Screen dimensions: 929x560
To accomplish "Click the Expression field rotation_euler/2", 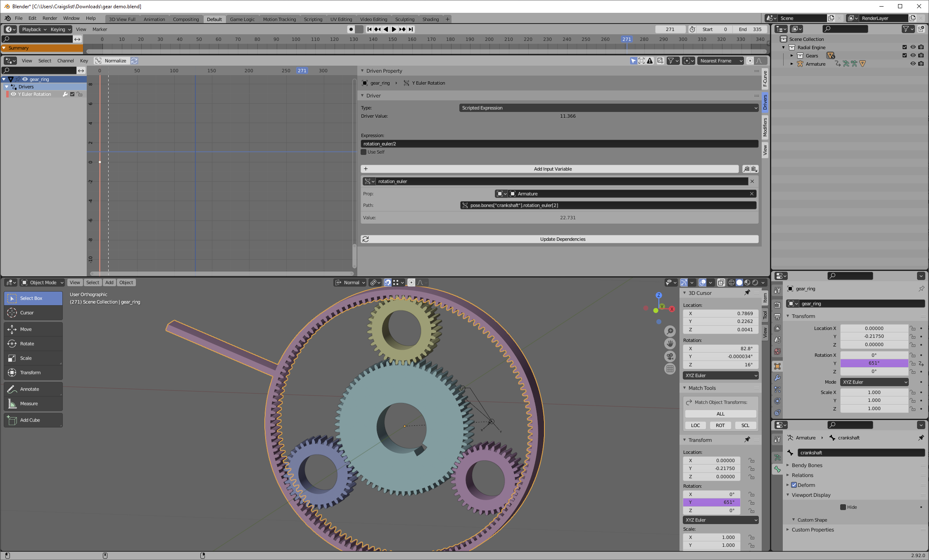I will (560, 144).
